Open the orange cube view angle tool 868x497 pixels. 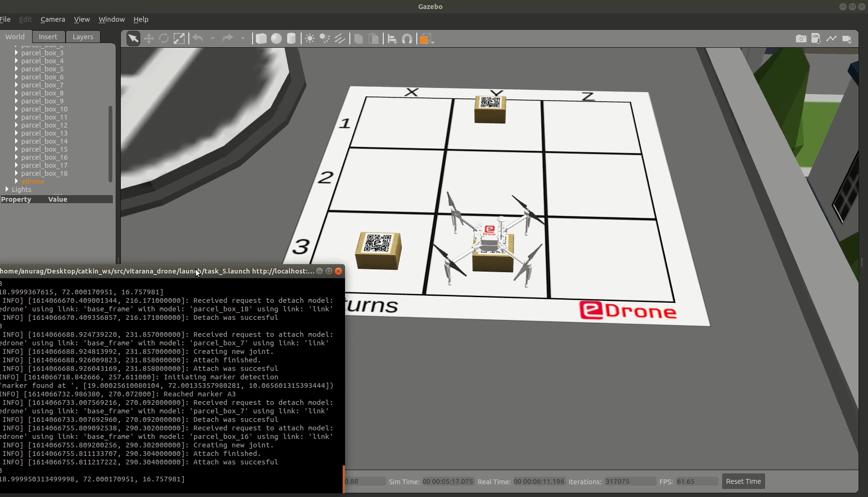pyautogui.click(x=426, y=39)
